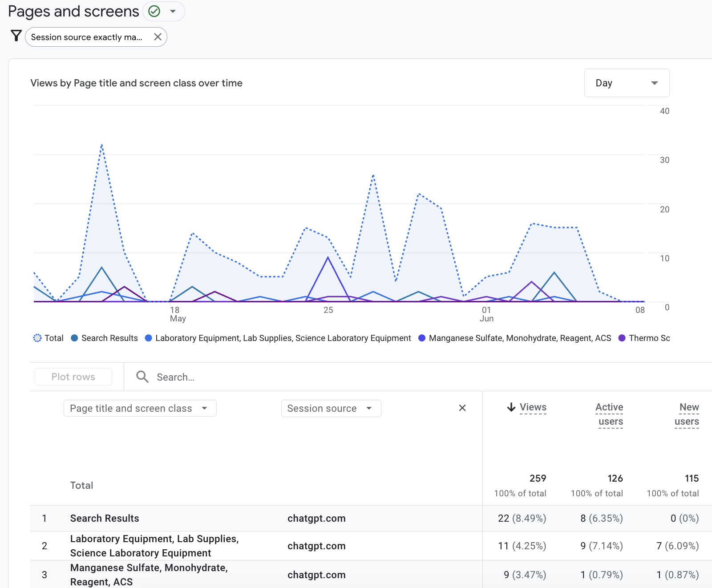Viewport: 712px width, 588px height.
Task: Sort by the New users column
Action: [687, 414]
